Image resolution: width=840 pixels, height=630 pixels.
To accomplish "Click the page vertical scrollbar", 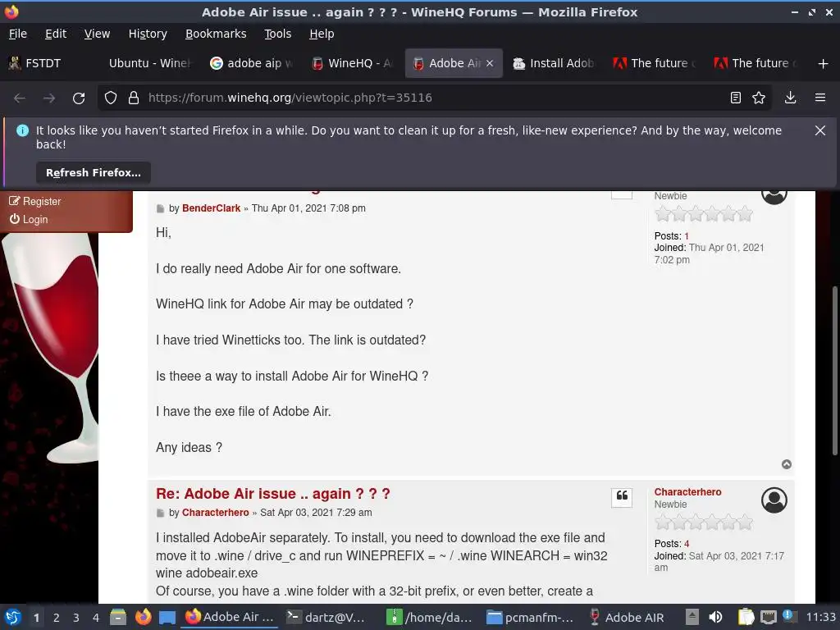I will 834,372.
